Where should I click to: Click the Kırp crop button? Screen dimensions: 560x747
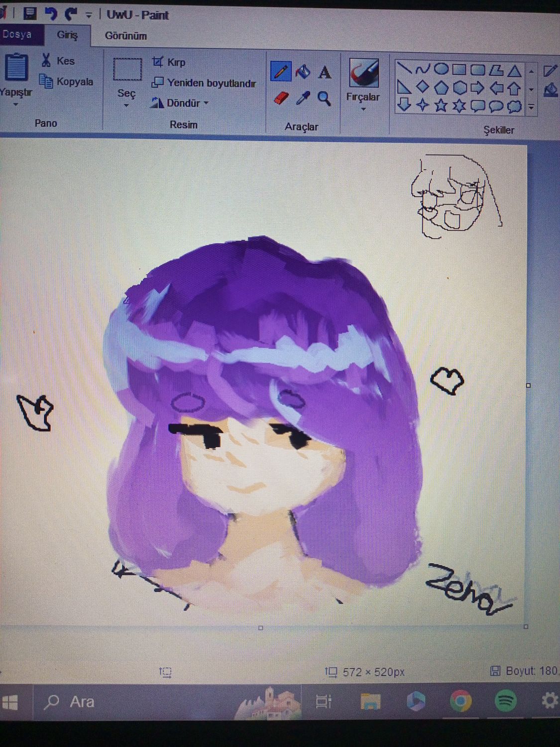[x=169, y=62]
